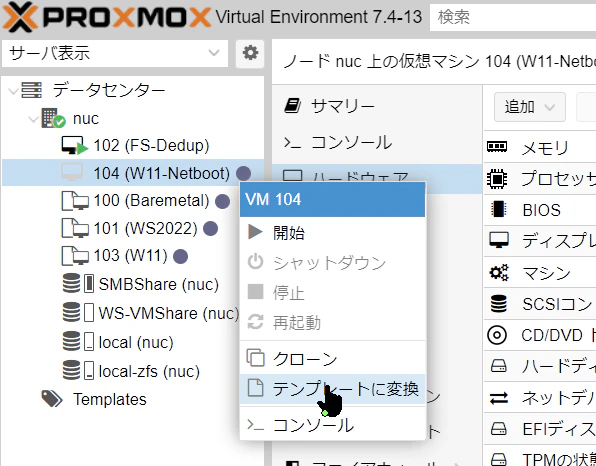The image size is (596, 466).
Task: Select VM 104 (W11-Netboot) row
Action: [x=133, y=173]
